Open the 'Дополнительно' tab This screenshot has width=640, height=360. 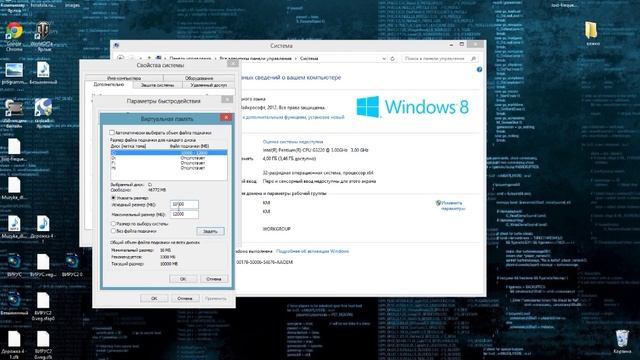(109, 84)
